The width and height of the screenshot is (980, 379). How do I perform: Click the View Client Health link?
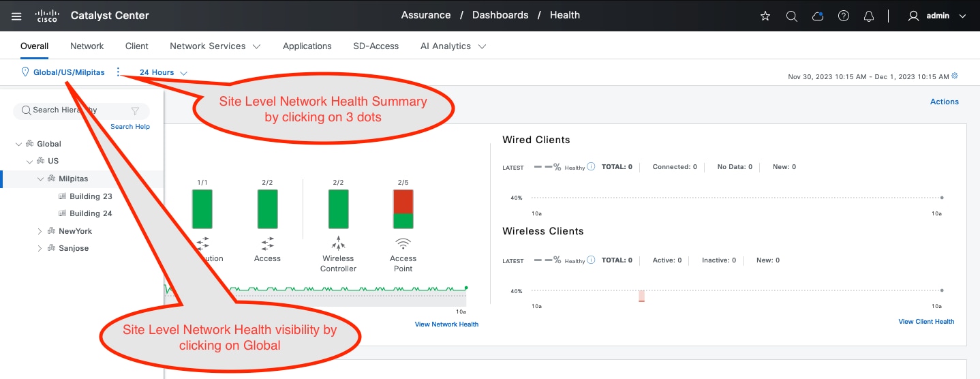926,321
